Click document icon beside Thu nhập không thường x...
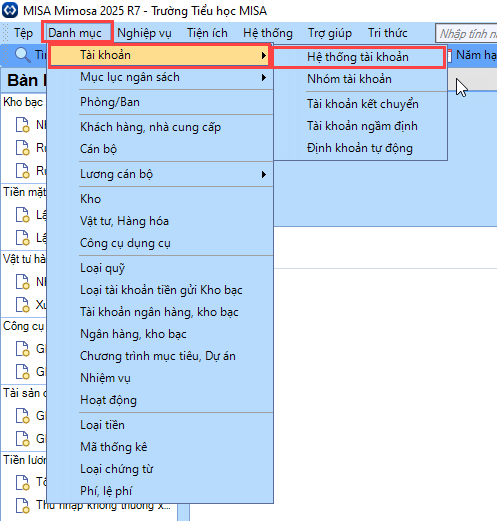 23,506
